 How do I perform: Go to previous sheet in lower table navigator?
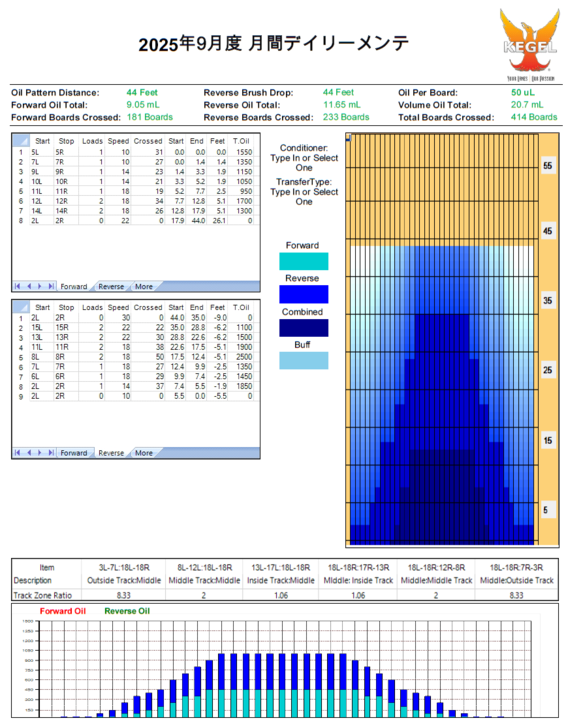pyautogui.click(x=29, y=453)
